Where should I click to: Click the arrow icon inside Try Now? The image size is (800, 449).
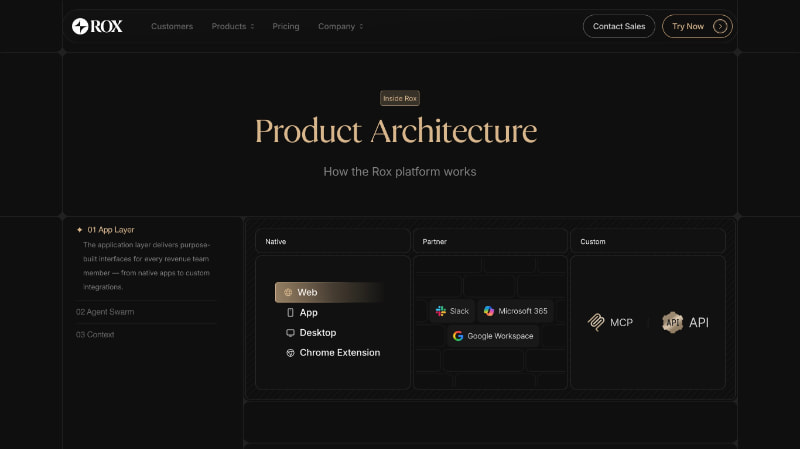[720, 26]
